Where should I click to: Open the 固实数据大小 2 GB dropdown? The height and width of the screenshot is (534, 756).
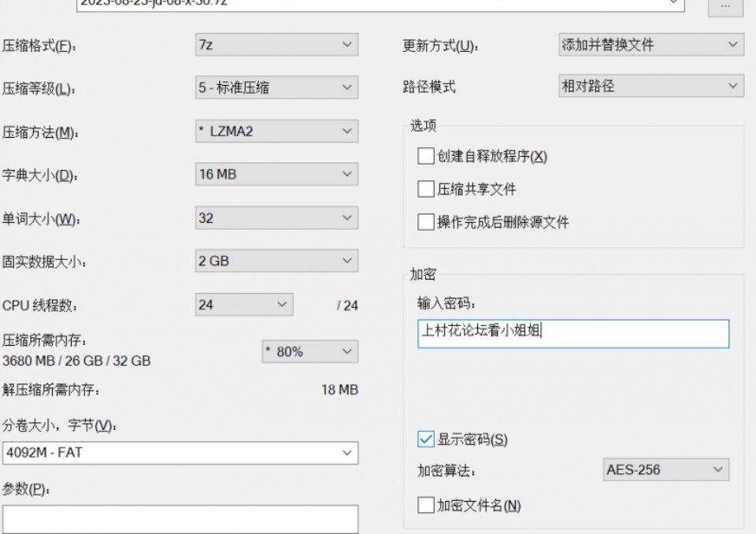coord(276,261)
